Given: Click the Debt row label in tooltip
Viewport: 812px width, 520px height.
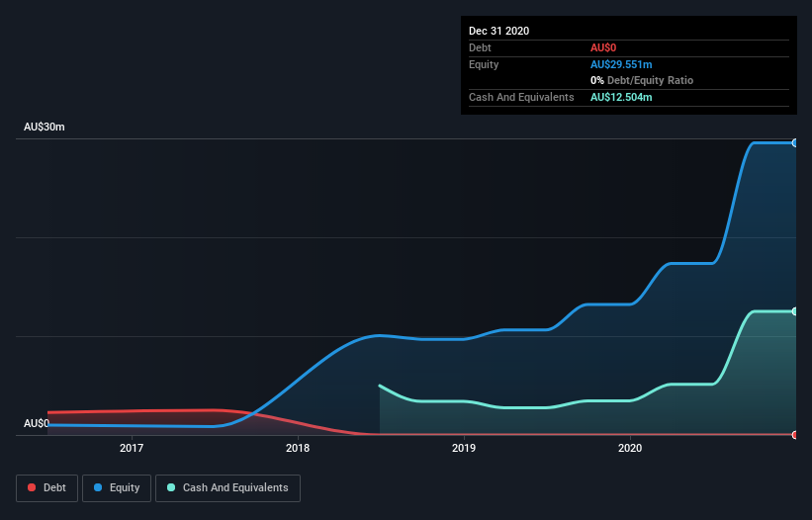Looking at the screenshot, I should (x=480, y=47).
